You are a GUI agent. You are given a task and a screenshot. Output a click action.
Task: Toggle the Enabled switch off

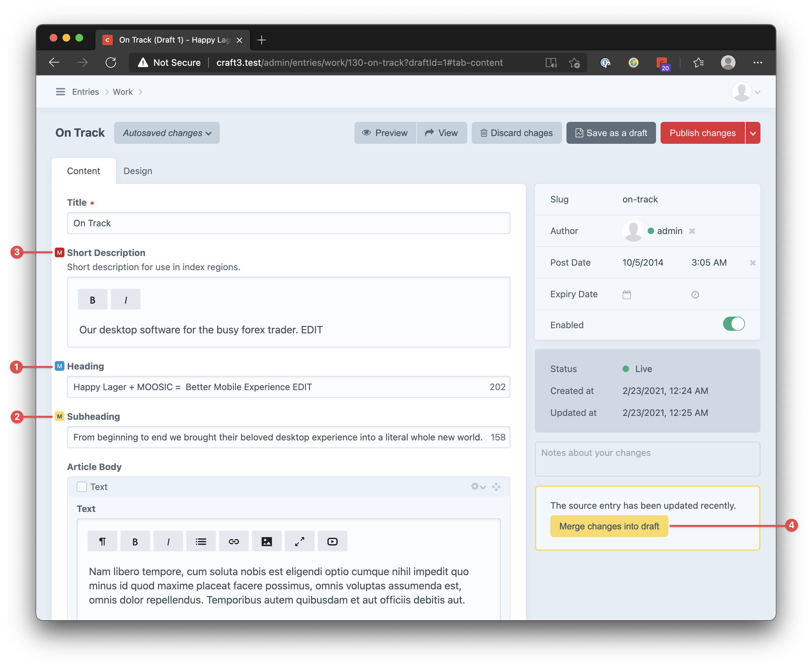click(x=733, y=324)
